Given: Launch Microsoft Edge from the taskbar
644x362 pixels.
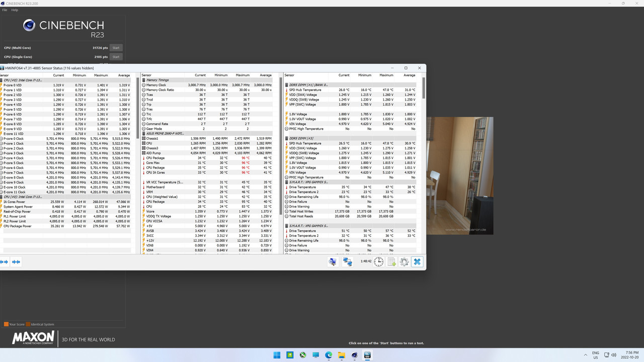Looking at the screenshot, I should [329, 355].
